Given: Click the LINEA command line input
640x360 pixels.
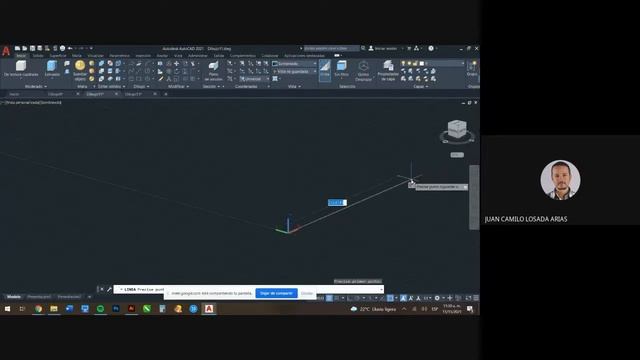Looking at the screenshot, I should (249, 289).
